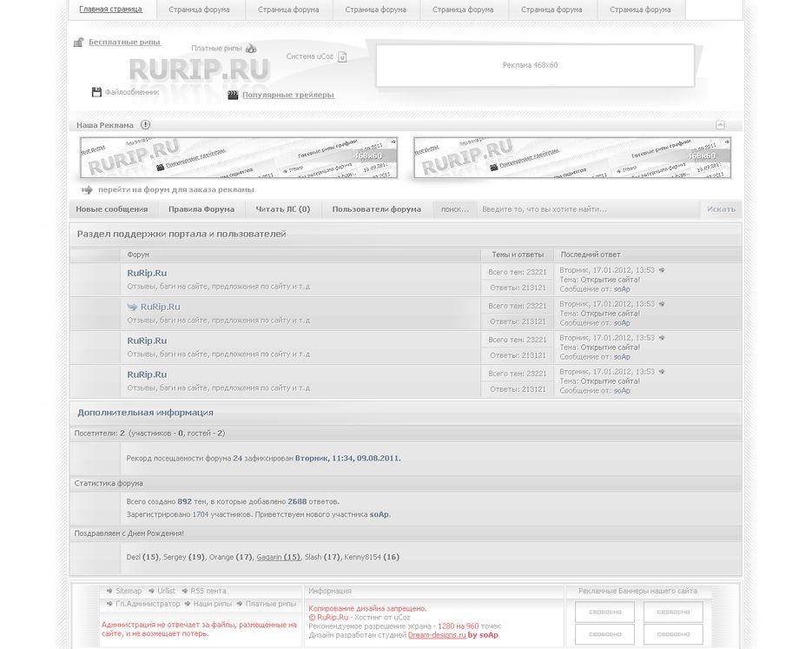Open Пользователи форума in the forum menu
812x649 pixels.
click(377, 209)
